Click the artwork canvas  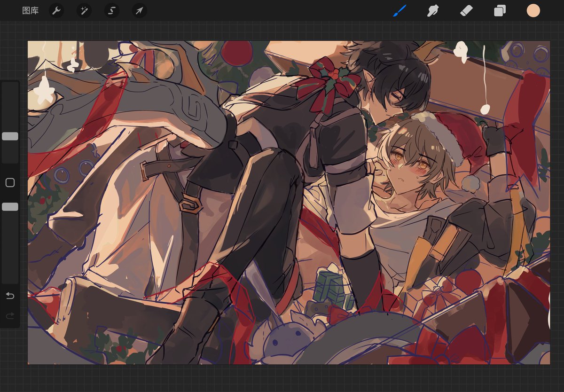pos(289,203)
